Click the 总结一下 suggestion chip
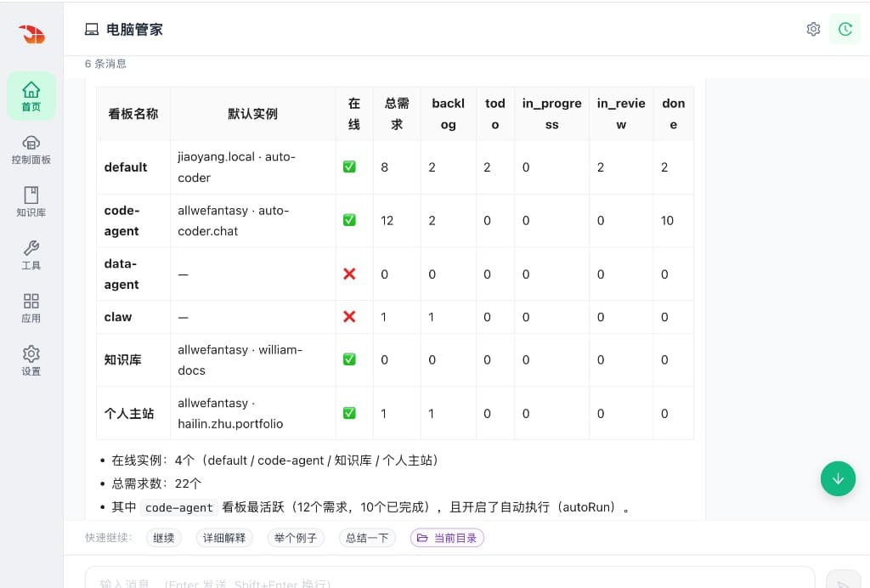 point(367,538)
